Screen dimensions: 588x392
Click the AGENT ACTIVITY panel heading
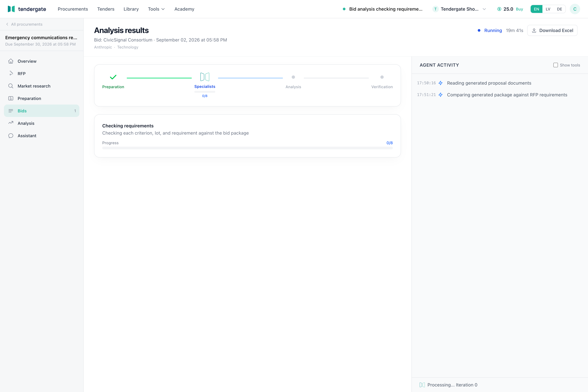coord(439,65)
